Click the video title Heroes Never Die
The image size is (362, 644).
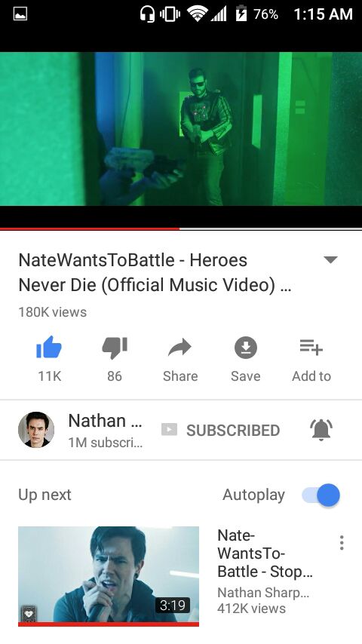coord(155,272)
